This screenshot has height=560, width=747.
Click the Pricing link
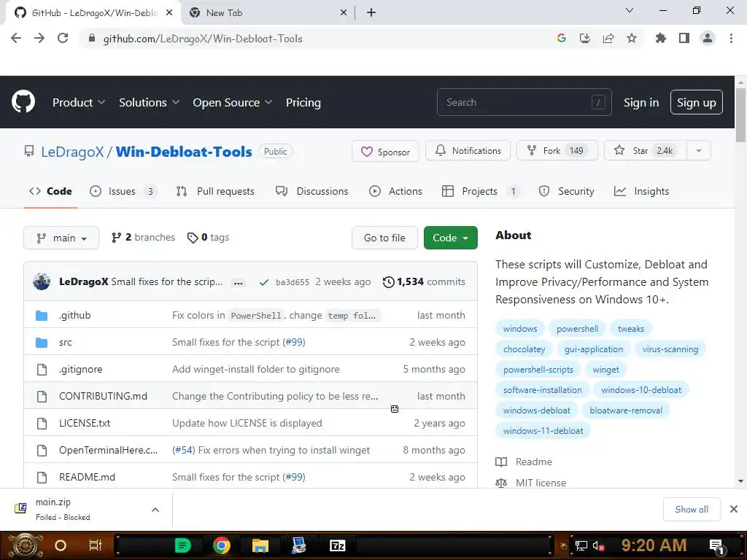tap(303, 102)
